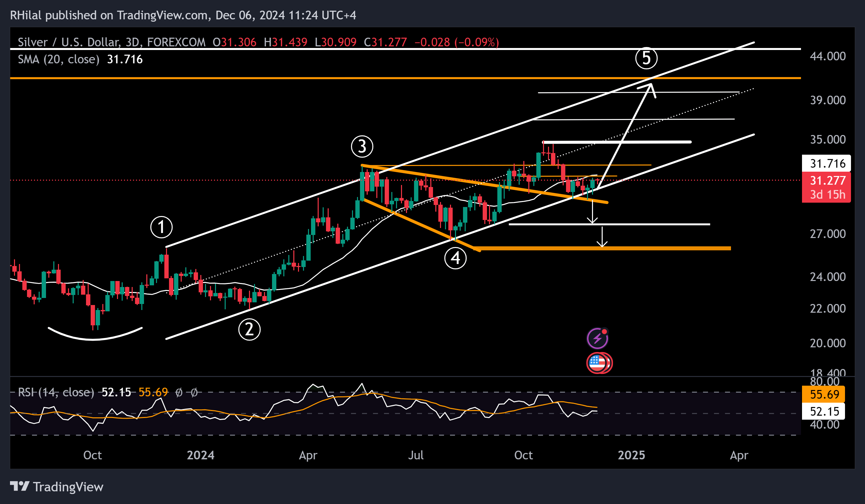This screenshot has height=504, width=865.
Task: Click the 2024 time axis label
Action: pyautogui.click(x=200, y=455)
